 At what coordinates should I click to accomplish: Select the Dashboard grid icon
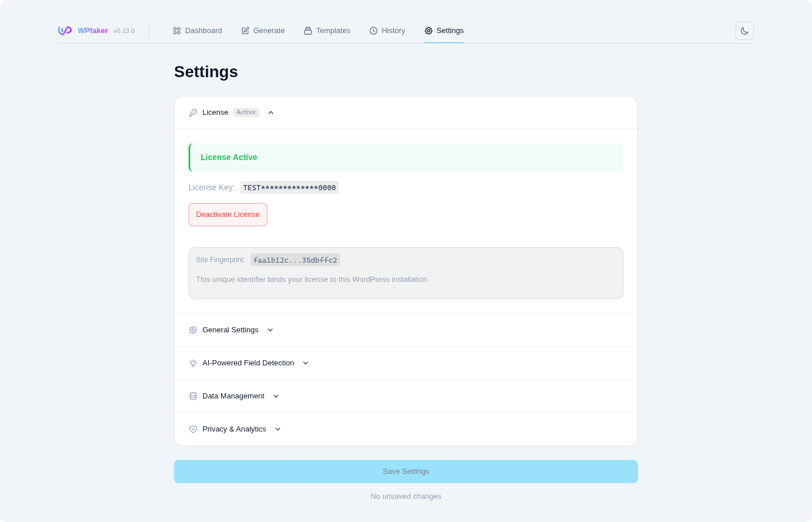(176, 30)
